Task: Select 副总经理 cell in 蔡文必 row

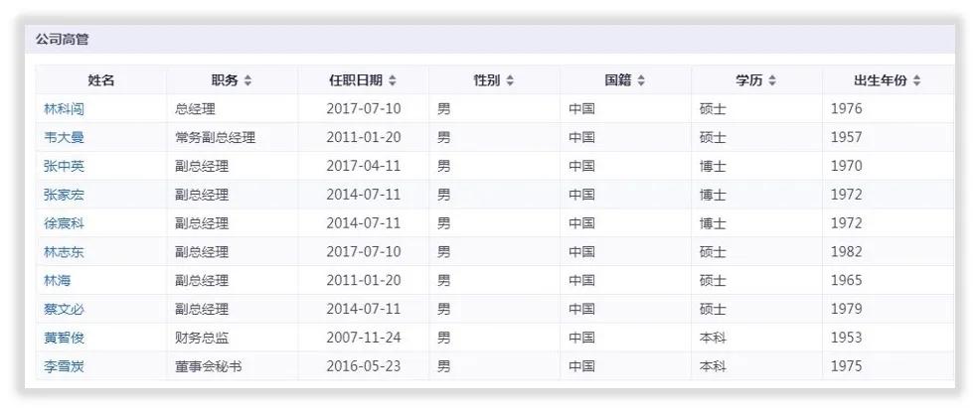Action: click(x=233, y=310)
